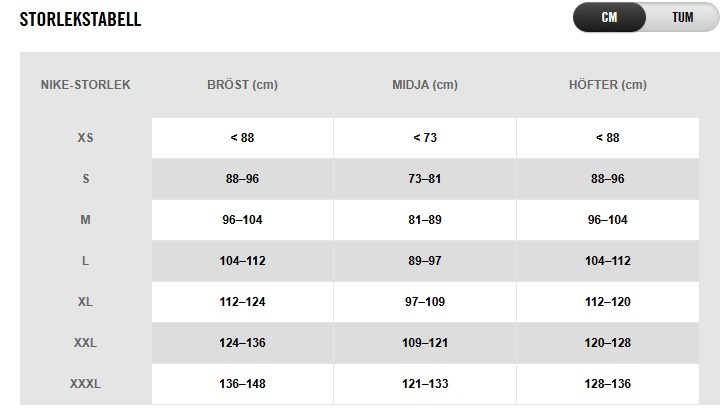Click hip value 120–128 for XXL
Image resolution: width=728 pixels, height=411 pixels.
(x=607, y=343)
